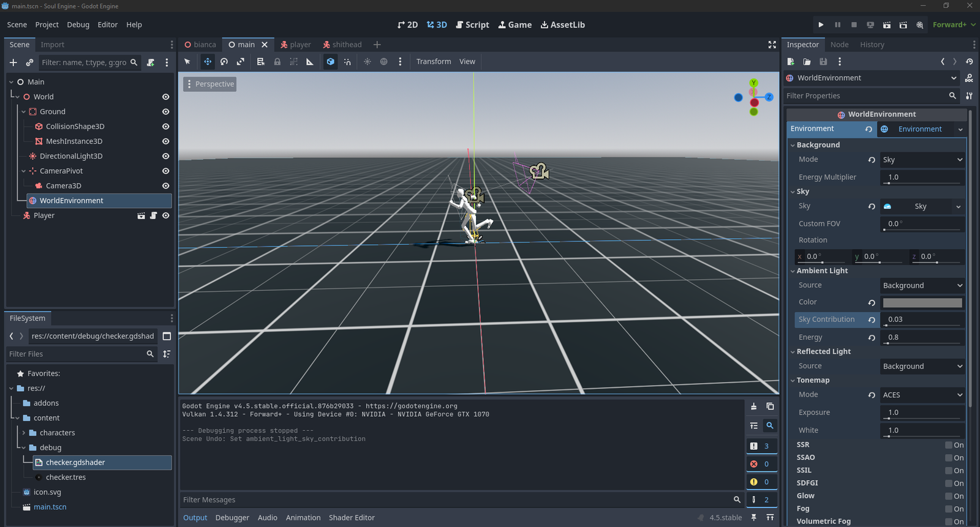Screen dimensions: 980x527
Task: Open the Tonemap Mode ACES dropdown
Action: tap(922, 395)
